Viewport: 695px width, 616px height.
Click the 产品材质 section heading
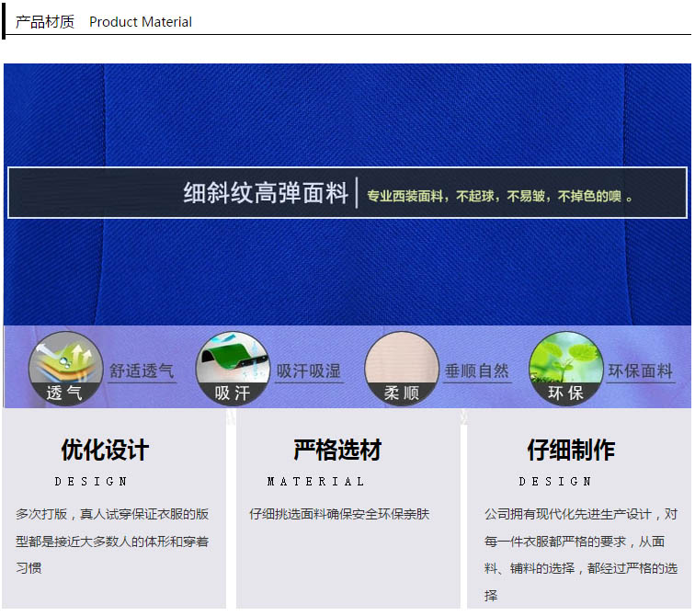[x=45, y=21]
